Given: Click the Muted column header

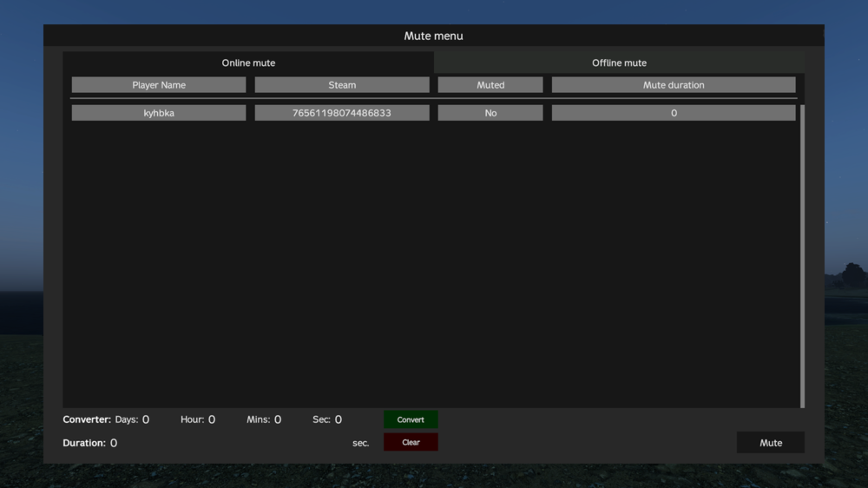Looking at the screenshot, I should click(x=490, y=85).
